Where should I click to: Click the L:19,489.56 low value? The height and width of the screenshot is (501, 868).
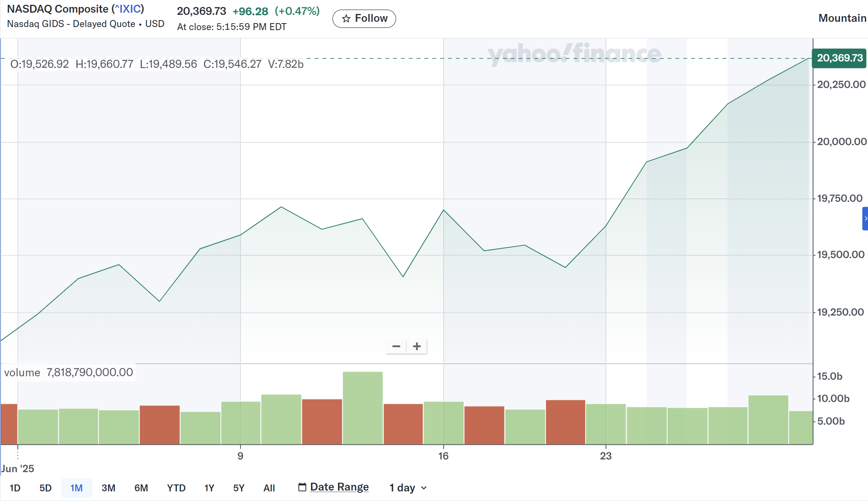[168, 64]
